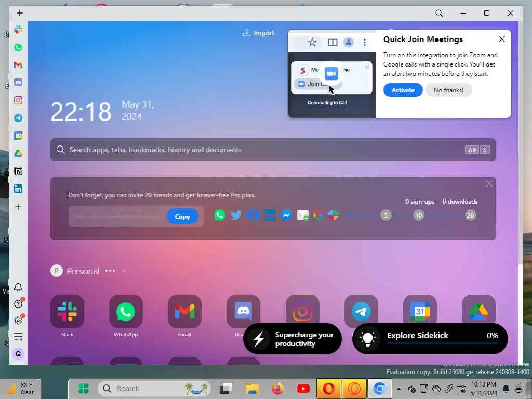Open the taskbar clock showing 10:18 PM
Image resolution: width=532 pixels, height=399 pixels.
(x=484, y=389)
